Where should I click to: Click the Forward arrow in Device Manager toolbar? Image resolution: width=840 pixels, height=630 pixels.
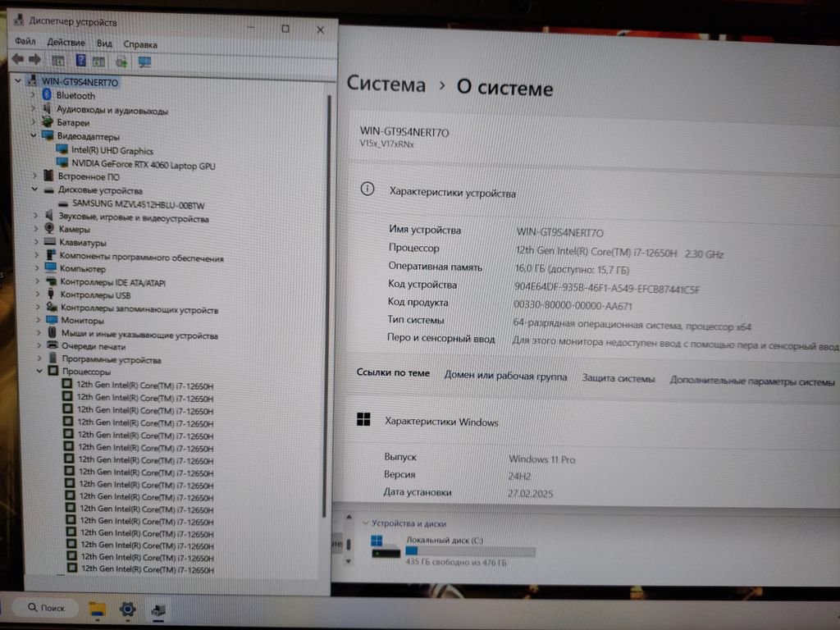(x=34, y=60)
